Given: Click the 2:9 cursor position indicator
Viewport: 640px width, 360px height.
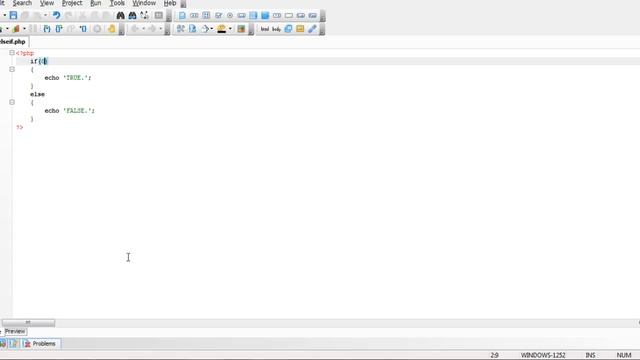Looking at the screenshot, I should [x=494, y=355].
